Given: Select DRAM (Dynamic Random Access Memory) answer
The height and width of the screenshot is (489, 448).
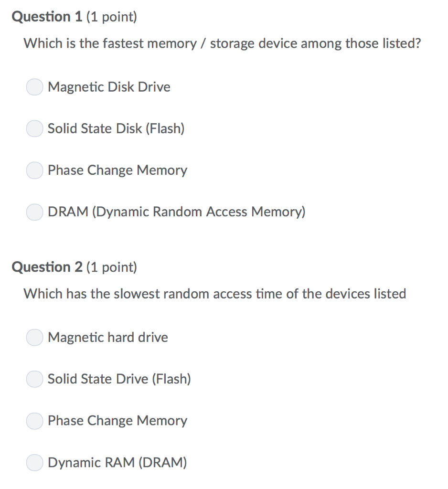Looking at the screenshot, I should tap(34, 212).
